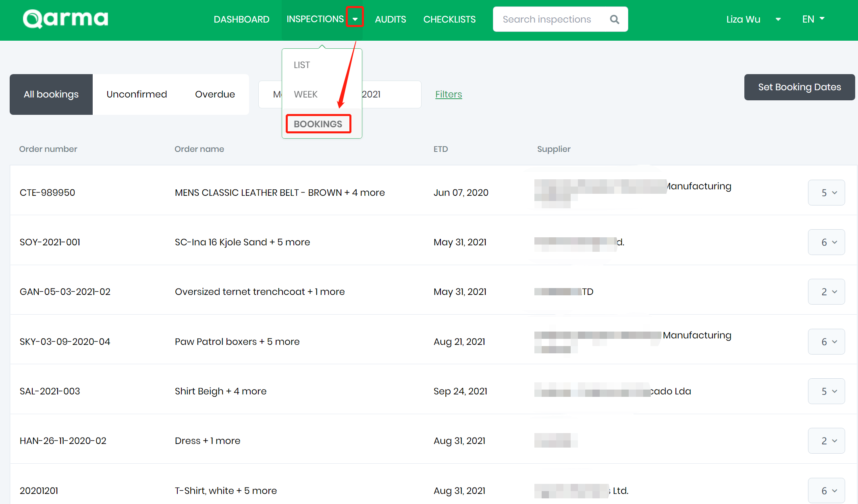Switch to the Overdue bookings tab
This screenshot has height=504, width=858.
pyautogui.click(x=215, y=94)
